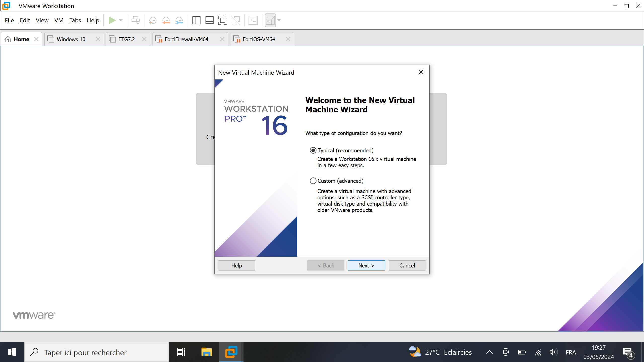Close the Windows 10 tab
This screenshot has height=362, width=644.
click(98, 39)
